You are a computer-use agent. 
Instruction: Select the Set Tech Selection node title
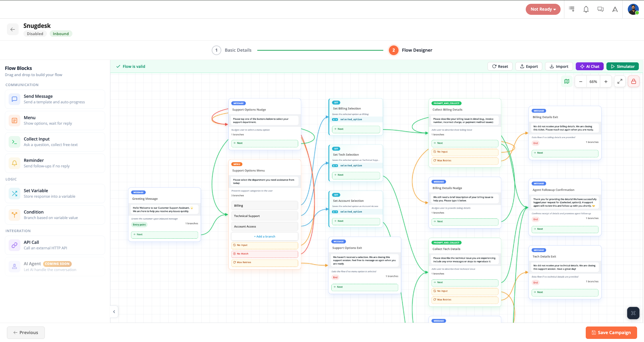tap(346, 155)
